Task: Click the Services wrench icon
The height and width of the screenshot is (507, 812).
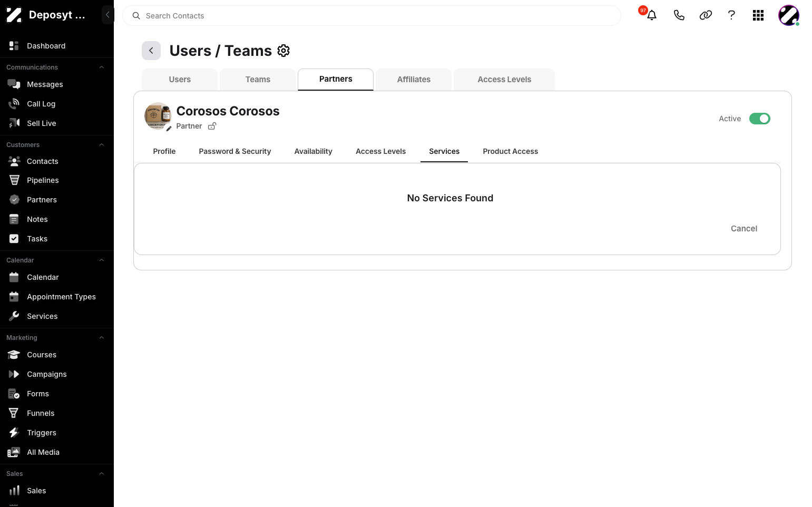Action: [x=14, y=316]
